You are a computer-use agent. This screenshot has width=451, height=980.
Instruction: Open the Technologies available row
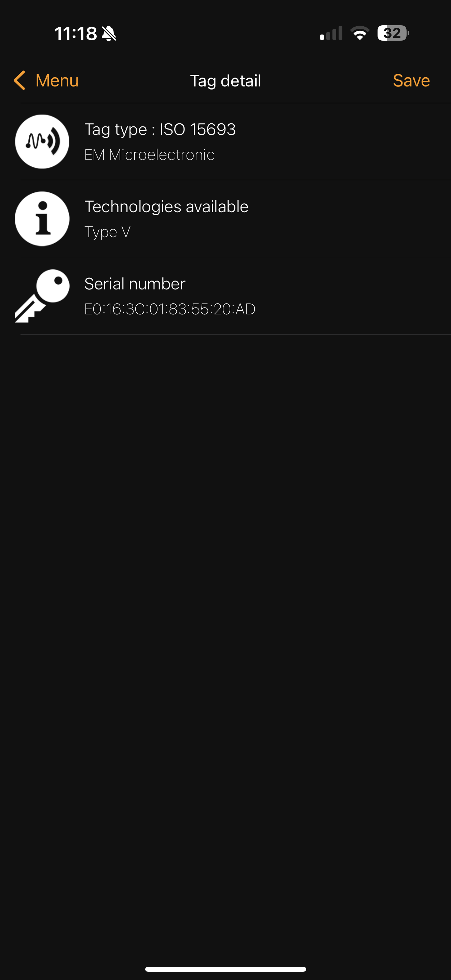pyautogui.click(x=225, y=219)
